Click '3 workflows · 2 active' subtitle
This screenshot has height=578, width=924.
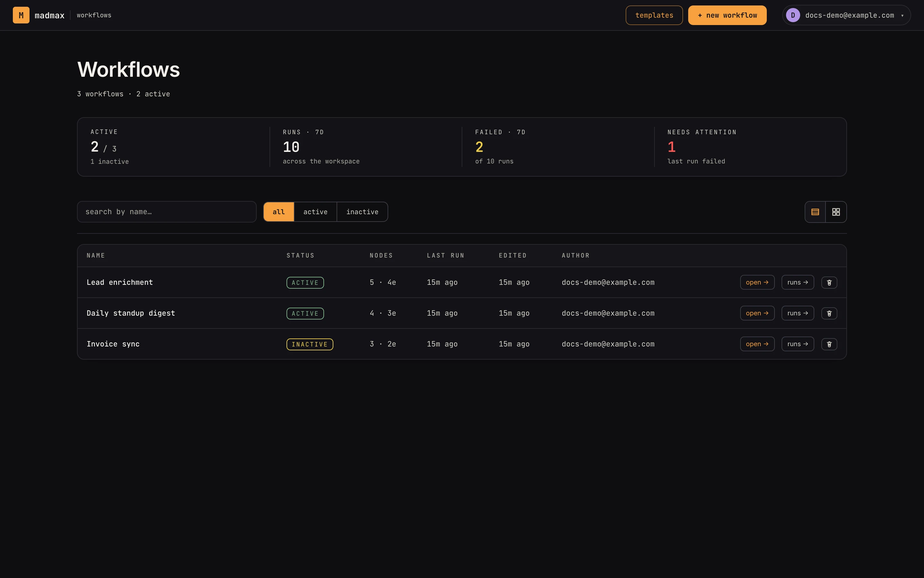[x=123, y=94]
